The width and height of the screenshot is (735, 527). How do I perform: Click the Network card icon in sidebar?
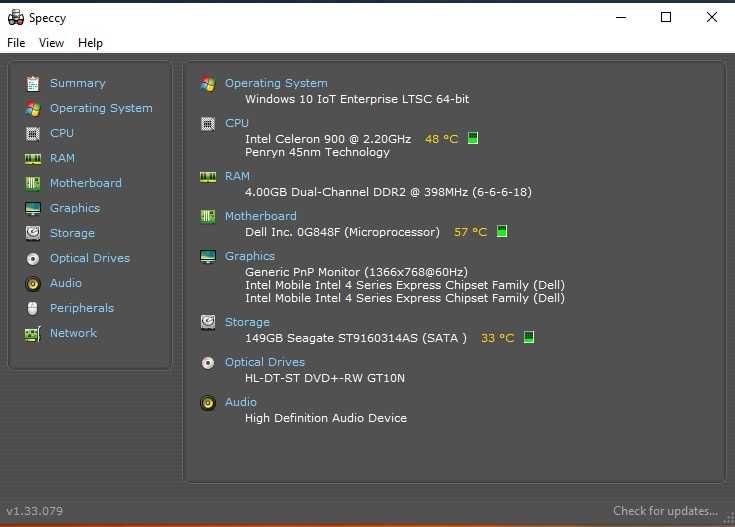[x=33, y=334]
